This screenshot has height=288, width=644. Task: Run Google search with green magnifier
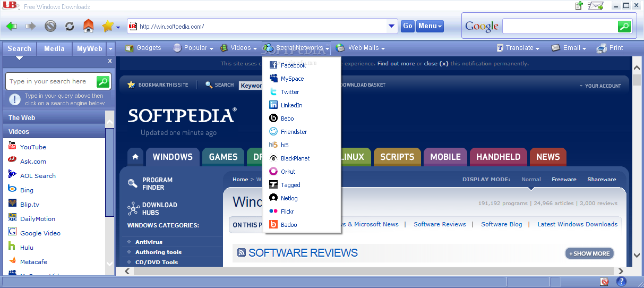click(624, 26)
